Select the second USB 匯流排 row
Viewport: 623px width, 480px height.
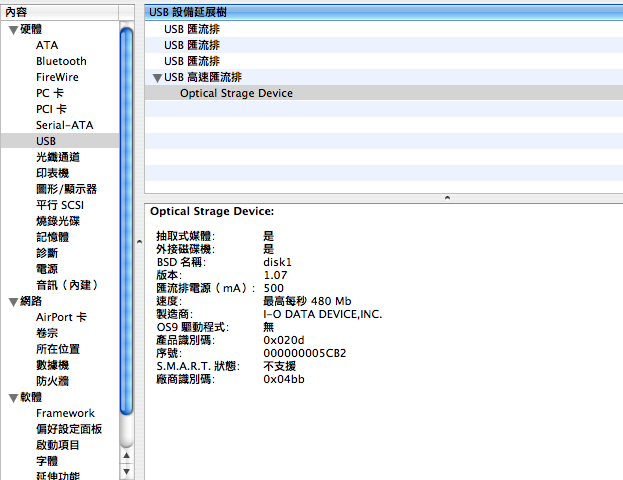(x=383, y=45)
